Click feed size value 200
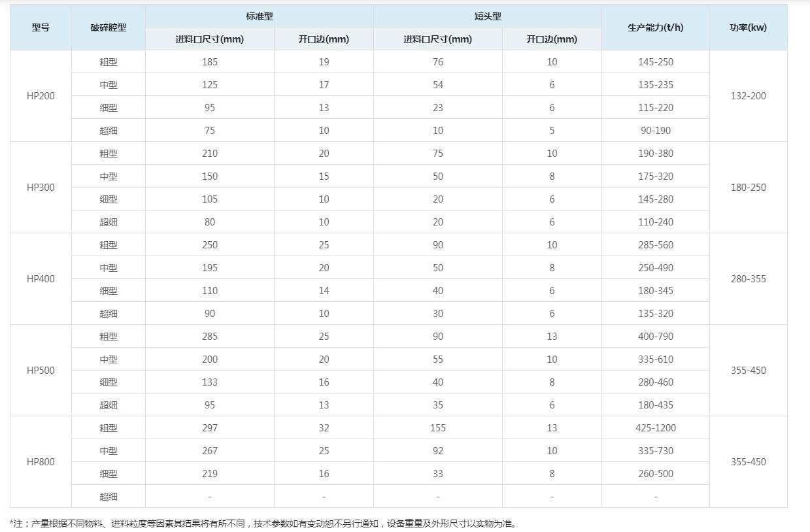 [210, 359]
